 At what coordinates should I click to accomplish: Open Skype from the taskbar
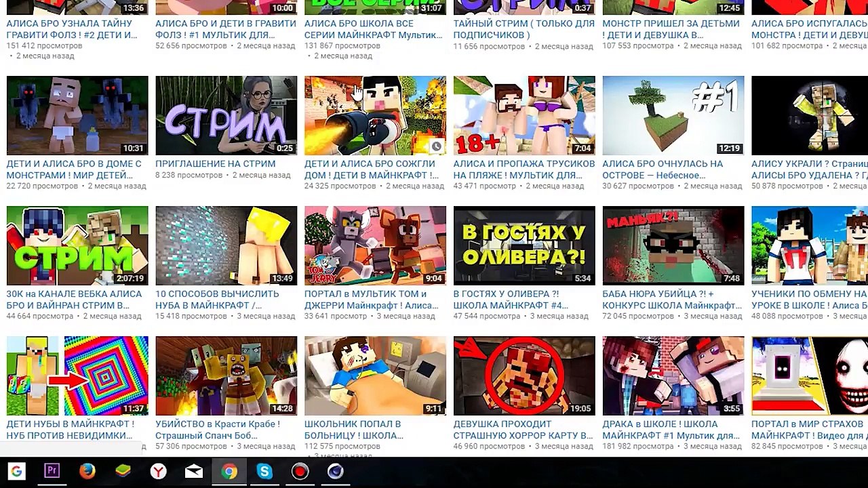264,472
